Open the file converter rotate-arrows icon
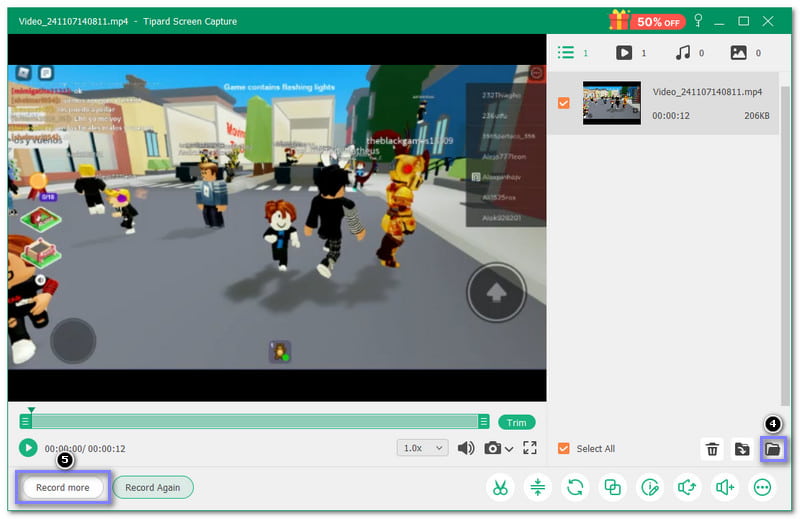 point(574,487)
